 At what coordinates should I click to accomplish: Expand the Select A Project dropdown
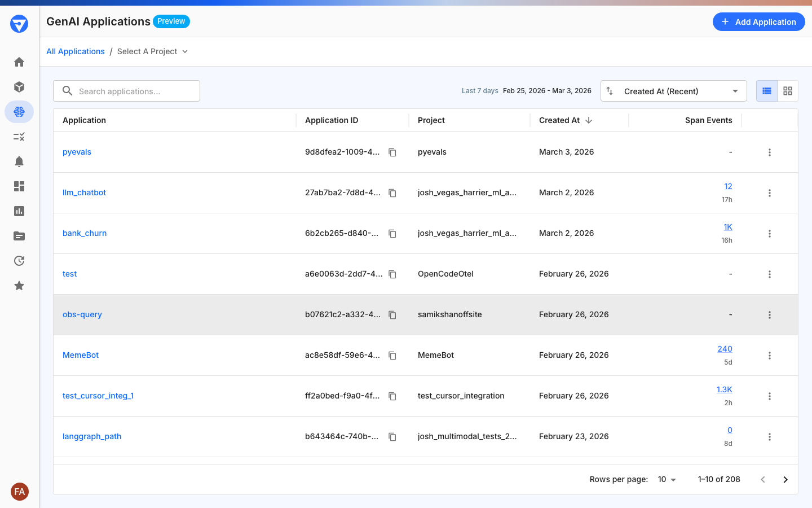point(152,51)
